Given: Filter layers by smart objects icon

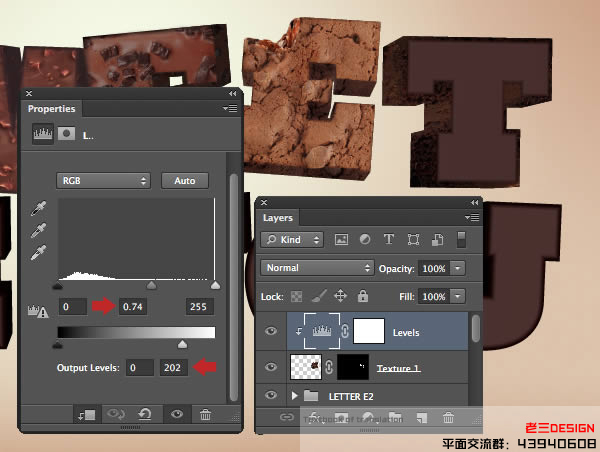Looking at the screenshot, I should point(437,240).
